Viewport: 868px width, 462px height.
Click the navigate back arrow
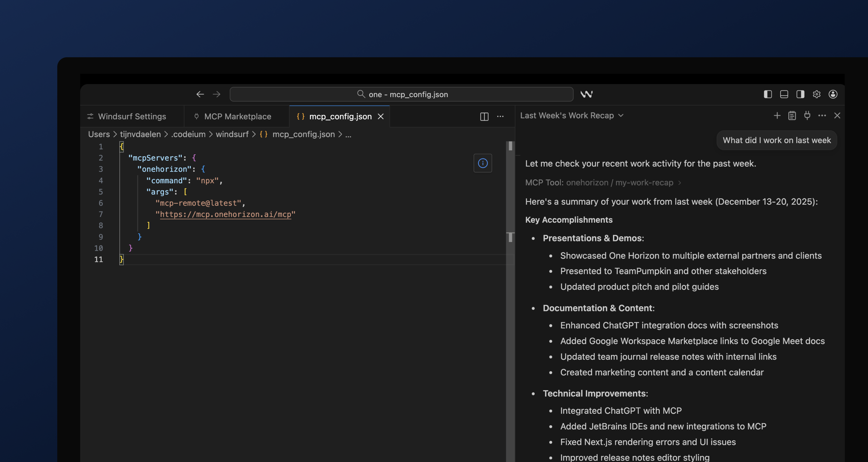click(200, 94)
